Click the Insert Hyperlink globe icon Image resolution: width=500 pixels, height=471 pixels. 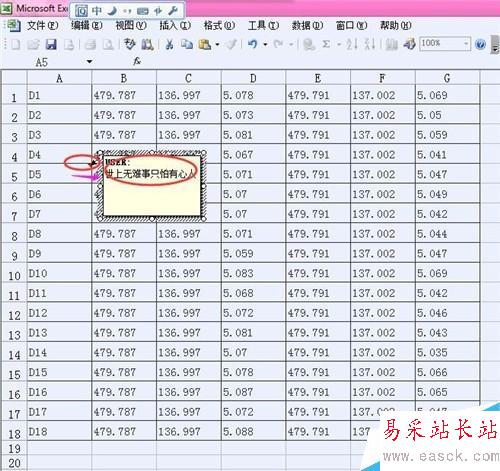(x=309, y=44)
